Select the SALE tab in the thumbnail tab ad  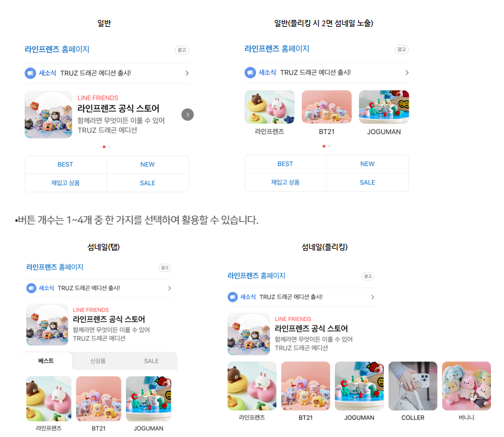pos(151,361)
